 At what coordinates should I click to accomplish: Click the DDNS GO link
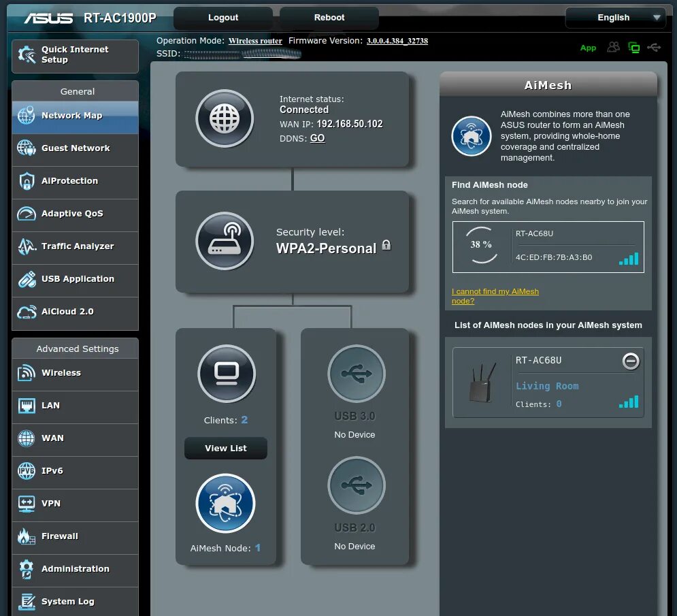(317, 138)
